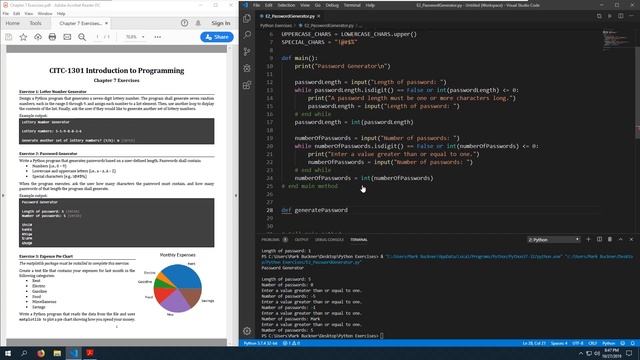Kill the terminal with the trash icon
The image size is (640, 360).
pyautogui.click(x=610, y=239)
